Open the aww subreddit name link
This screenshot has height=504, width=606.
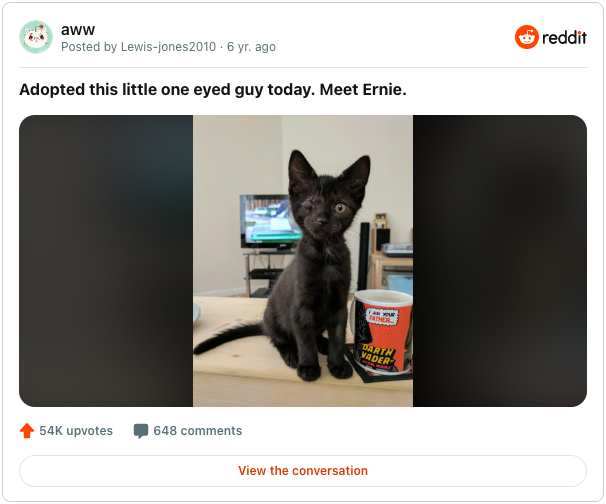coord(78,30)
